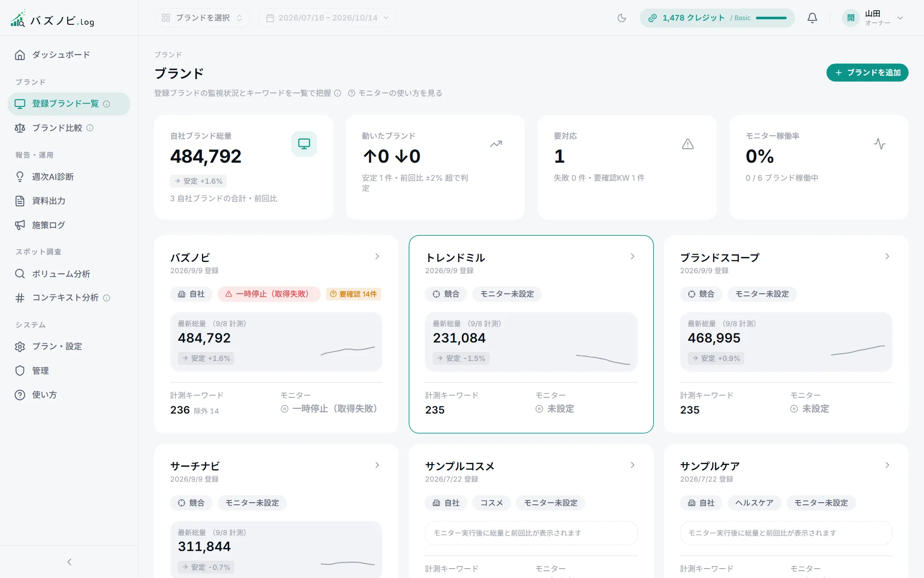Open モニターの使い方を見る link
The height and width of the screenshot is (578, 924).
395,93
